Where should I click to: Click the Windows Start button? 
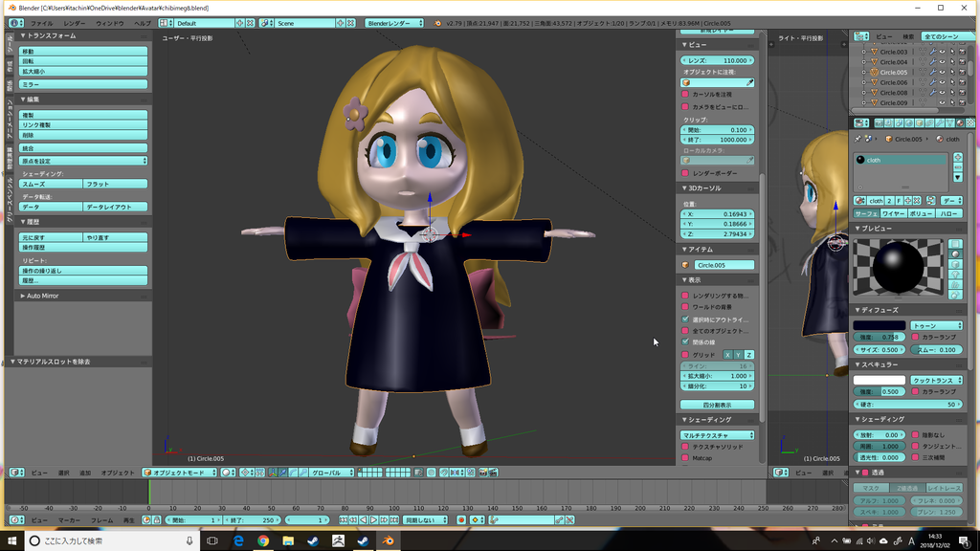(x=11, y=541)
